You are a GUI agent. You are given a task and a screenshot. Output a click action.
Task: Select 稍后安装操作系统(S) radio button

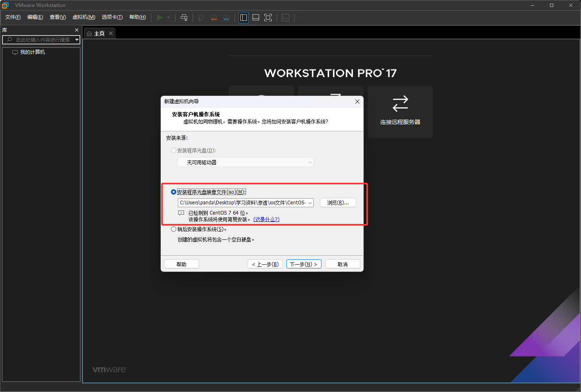173,229
